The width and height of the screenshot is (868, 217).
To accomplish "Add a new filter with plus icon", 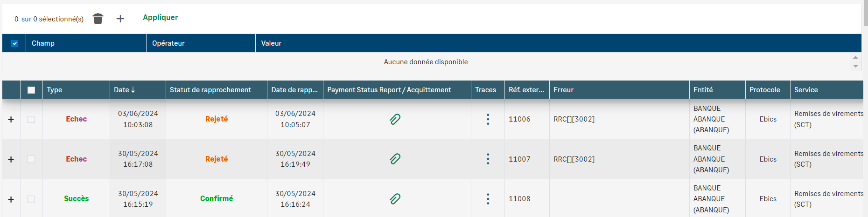I will 120,19.
